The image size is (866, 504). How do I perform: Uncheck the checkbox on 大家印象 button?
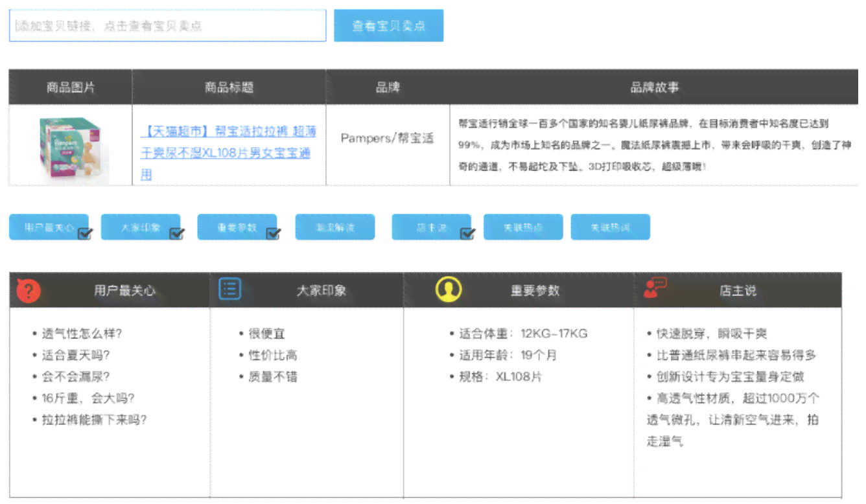pos(177,234)
